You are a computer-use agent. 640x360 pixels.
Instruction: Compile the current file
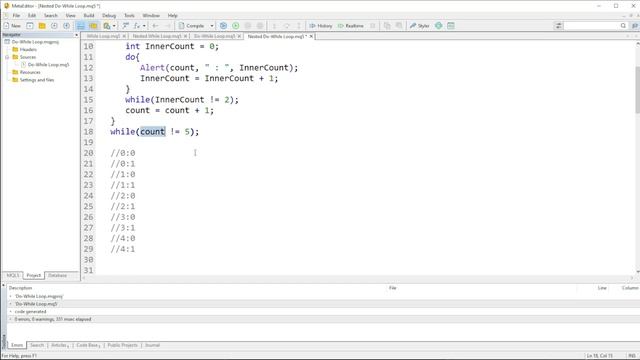(x=191, y=26)
